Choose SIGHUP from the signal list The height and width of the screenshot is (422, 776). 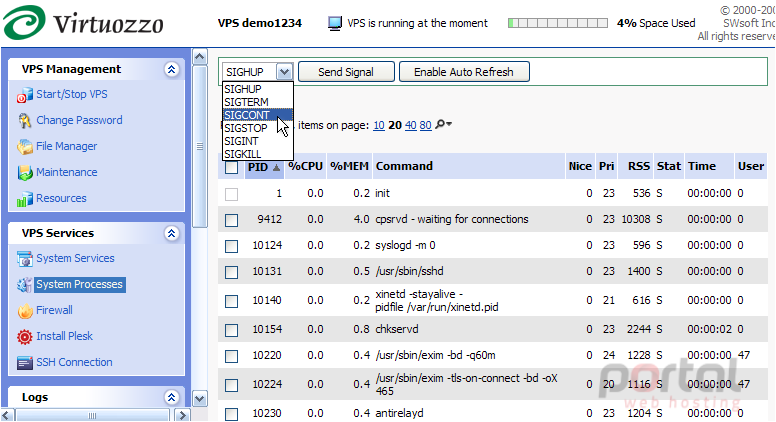[x=258, y=89]
